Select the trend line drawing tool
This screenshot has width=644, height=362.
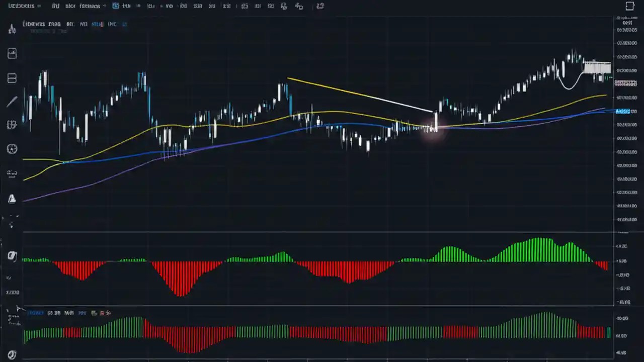(12, 102)
